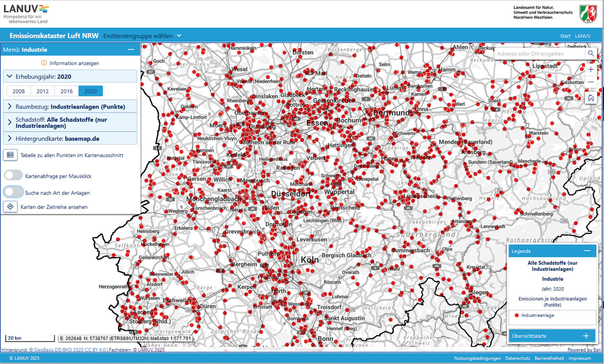Expand the Schadstoff section
Image resolution: width=604 pixels, height=364 pixels.
70,123
